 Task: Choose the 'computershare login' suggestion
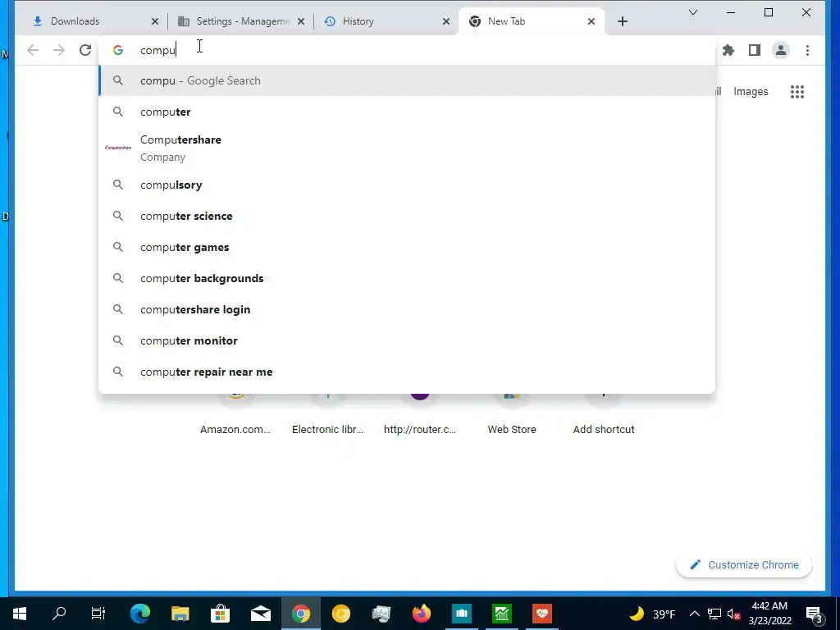pyautogui.click(x=407, y=309)
